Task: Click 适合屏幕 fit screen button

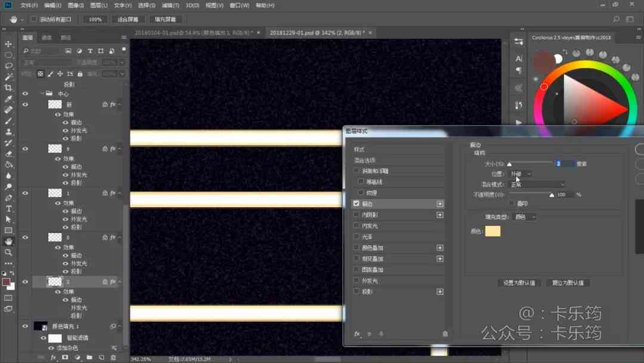Action: click(x=128, y=19)
